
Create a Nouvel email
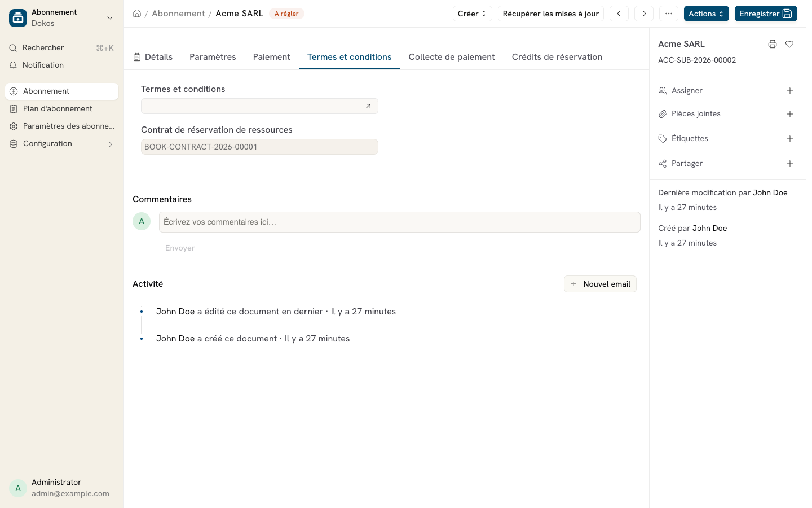[600, 284]
